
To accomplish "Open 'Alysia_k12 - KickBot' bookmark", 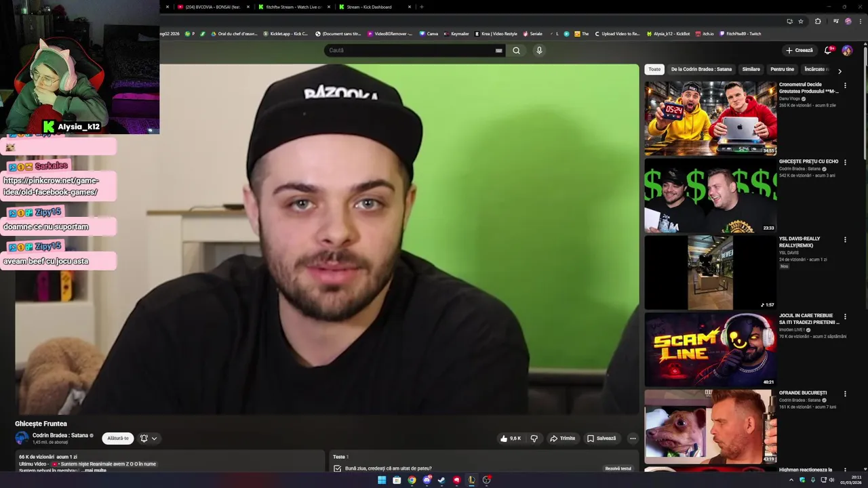I will (669, 34).
